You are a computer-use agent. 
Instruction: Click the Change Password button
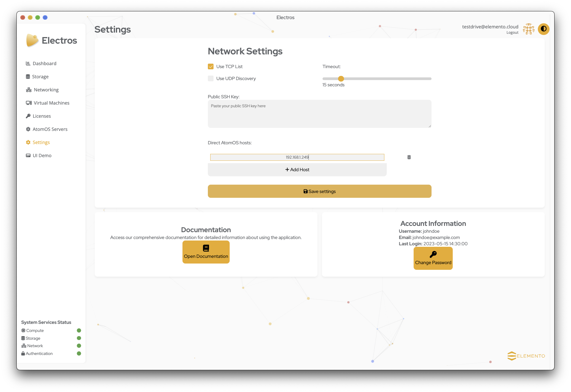[x=433, y=258]
